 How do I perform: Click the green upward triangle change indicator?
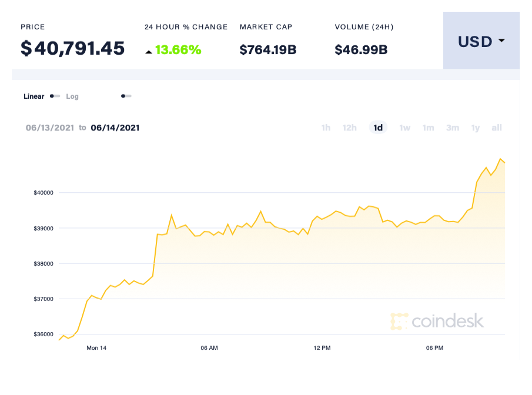point(149,51)
